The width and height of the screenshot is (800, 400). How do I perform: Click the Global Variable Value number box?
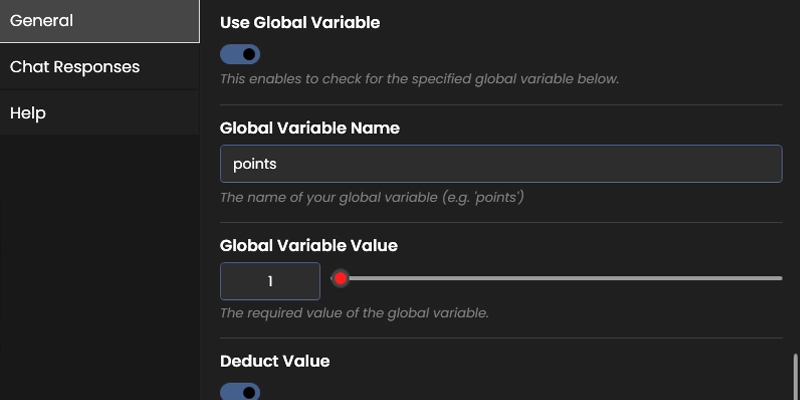point(270,281)
